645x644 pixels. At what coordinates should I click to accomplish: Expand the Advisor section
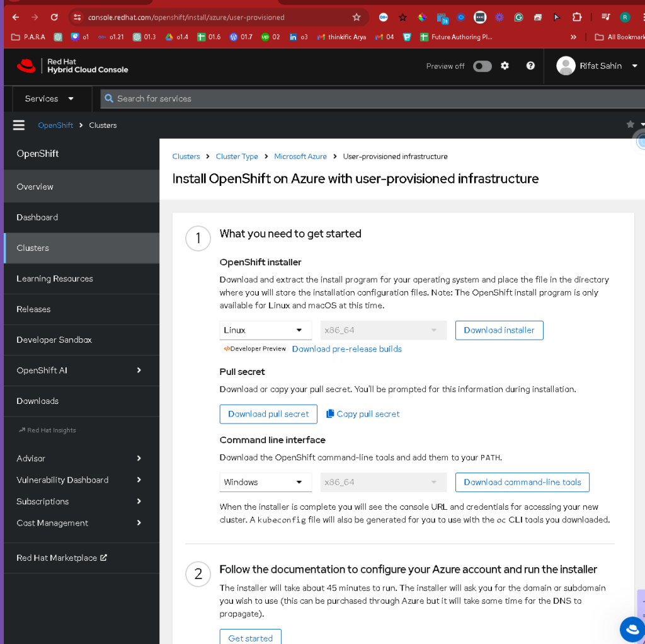(x=81, y=458)
